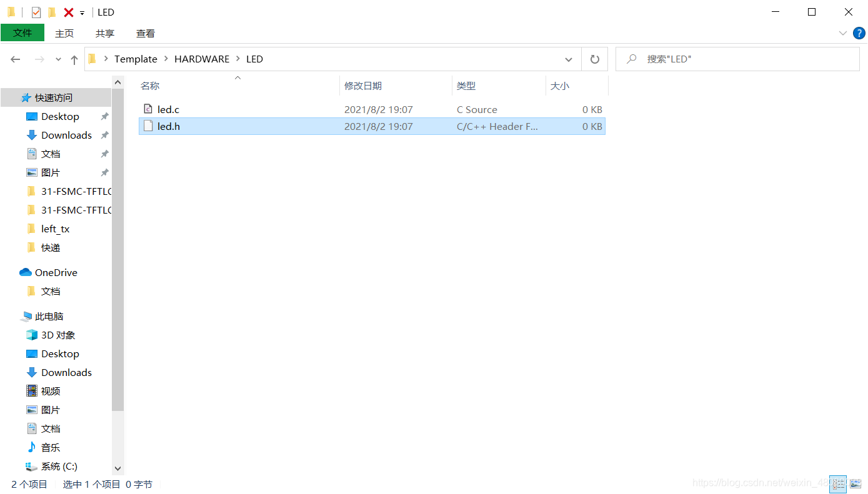Open pinned 图片 under quick access
868x494 pixels.
tap(51, 173)
